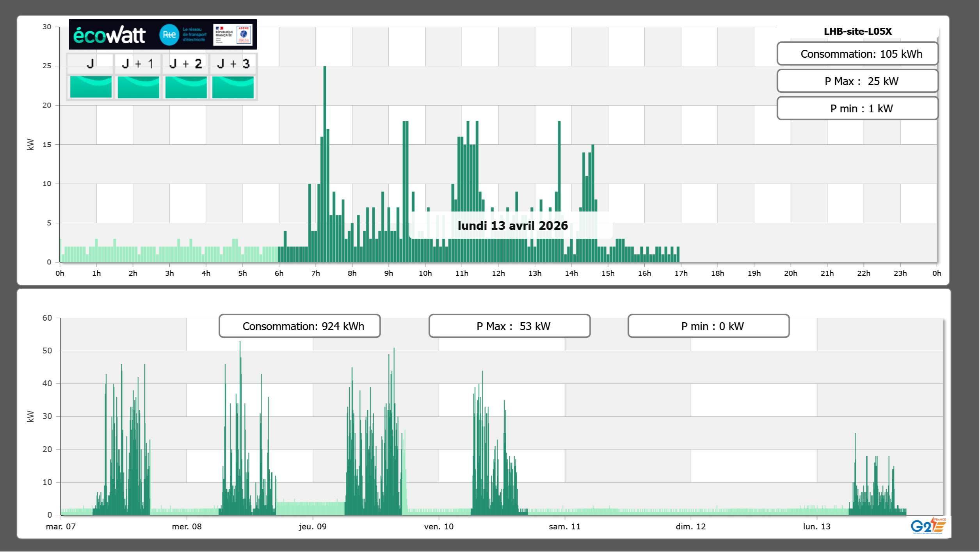Screen dimensions: 980x552
Task: Click the green signal icon under J
Action: (x=91, y=87)
